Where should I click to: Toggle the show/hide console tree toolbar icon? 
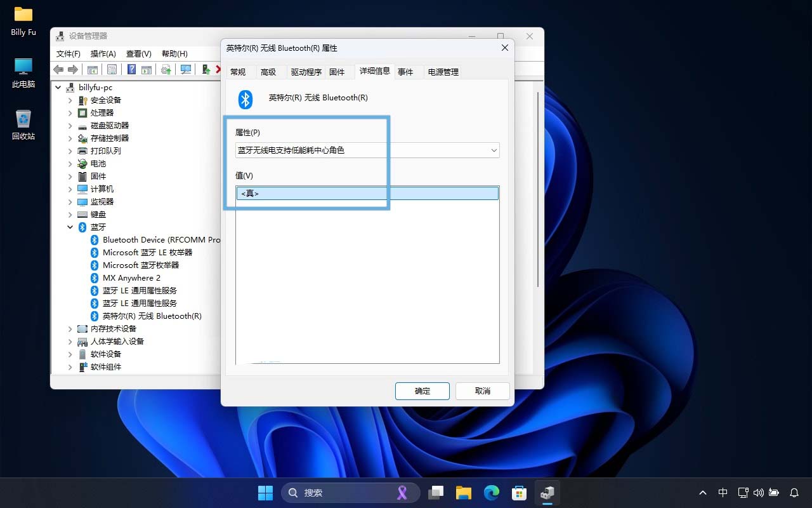pos(93,69)
